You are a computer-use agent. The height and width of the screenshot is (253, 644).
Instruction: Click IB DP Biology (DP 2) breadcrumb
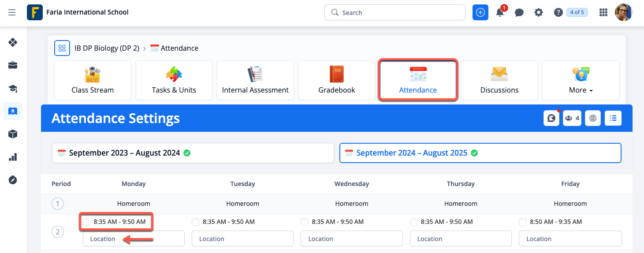pos(107,48)
